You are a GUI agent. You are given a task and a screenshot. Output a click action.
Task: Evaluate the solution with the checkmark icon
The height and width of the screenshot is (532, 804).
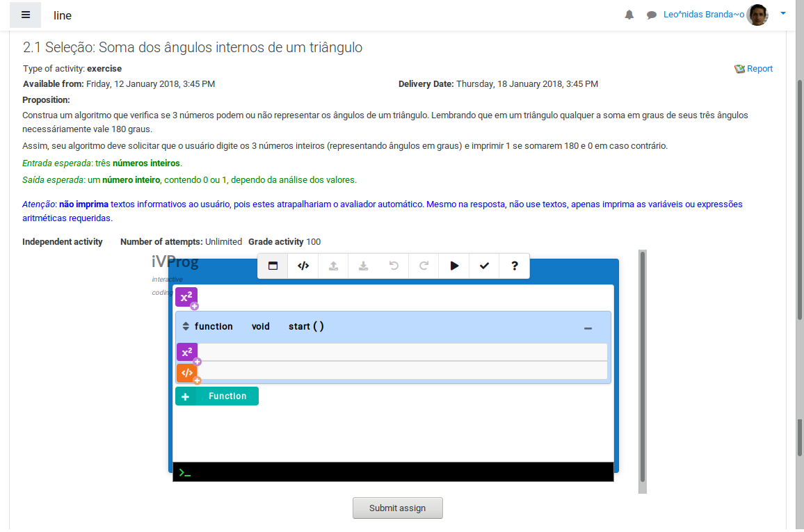click(x=484, y=266)
